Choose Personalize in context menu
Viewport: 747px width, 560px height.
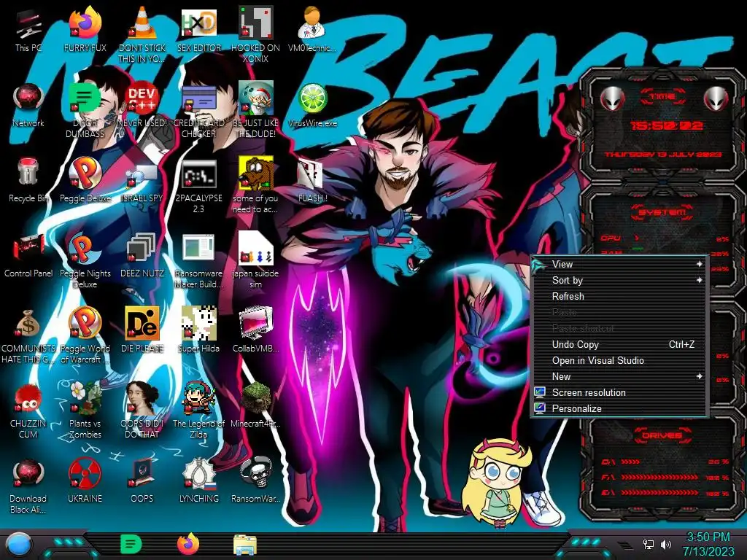[x=620, y=408]
